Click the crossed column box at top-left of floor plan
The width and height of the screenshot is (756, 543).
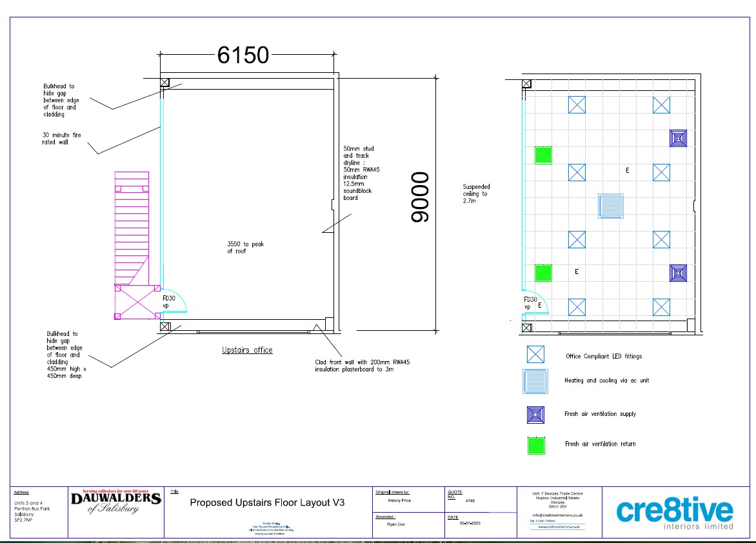pyautogui.click(x=164, y=83)
